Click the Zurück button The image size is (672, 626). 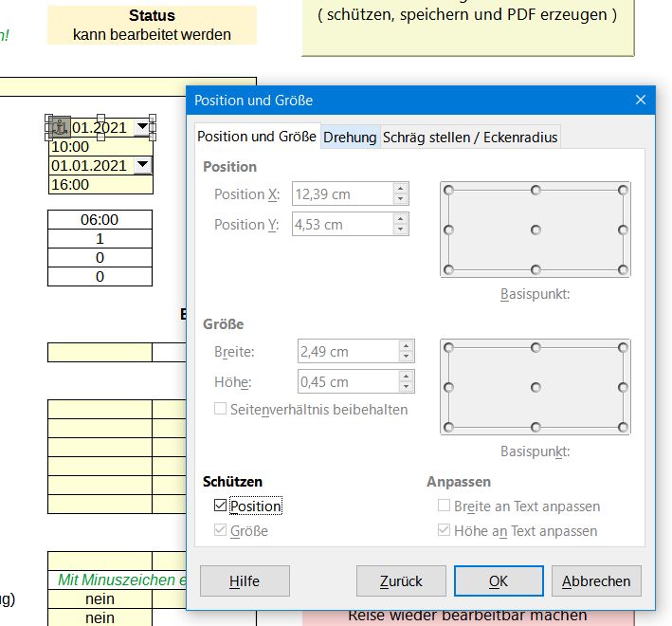point(401,580)
